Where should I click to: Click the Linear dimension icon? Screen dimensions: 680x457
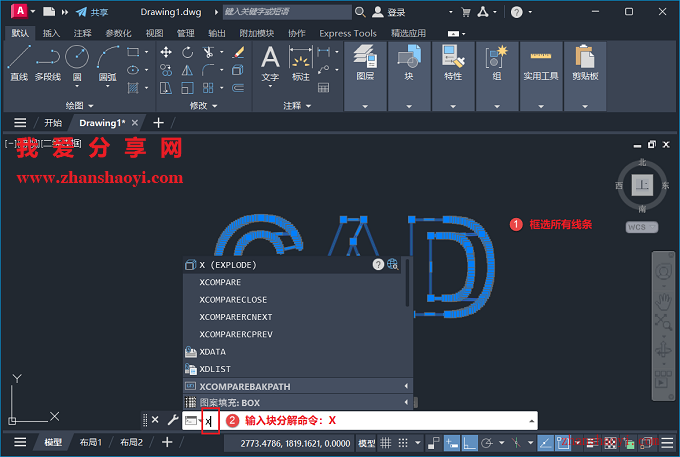324,52
